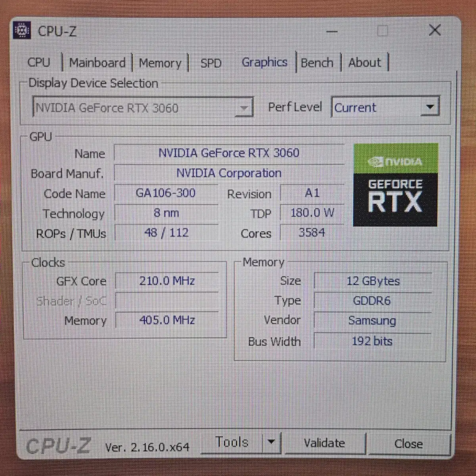
Task: Click the Close button at bottom right
Action: pyautogui.click(x=409, y=444)
